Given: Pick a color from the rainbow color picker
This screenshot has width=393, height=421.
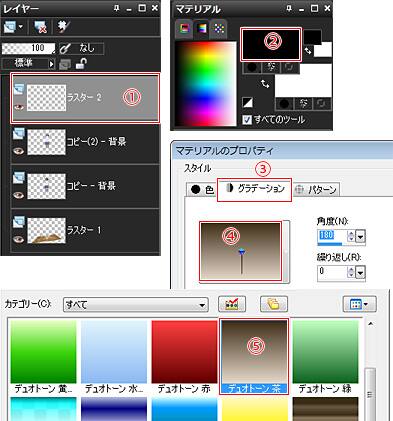Looking at the screenshot, I should [206, 84].
